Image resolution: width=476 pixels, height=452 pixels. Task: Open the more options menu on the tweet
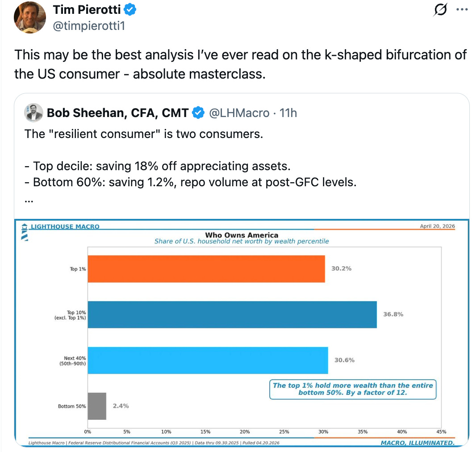pyautogui.click(x=462, y=10)
